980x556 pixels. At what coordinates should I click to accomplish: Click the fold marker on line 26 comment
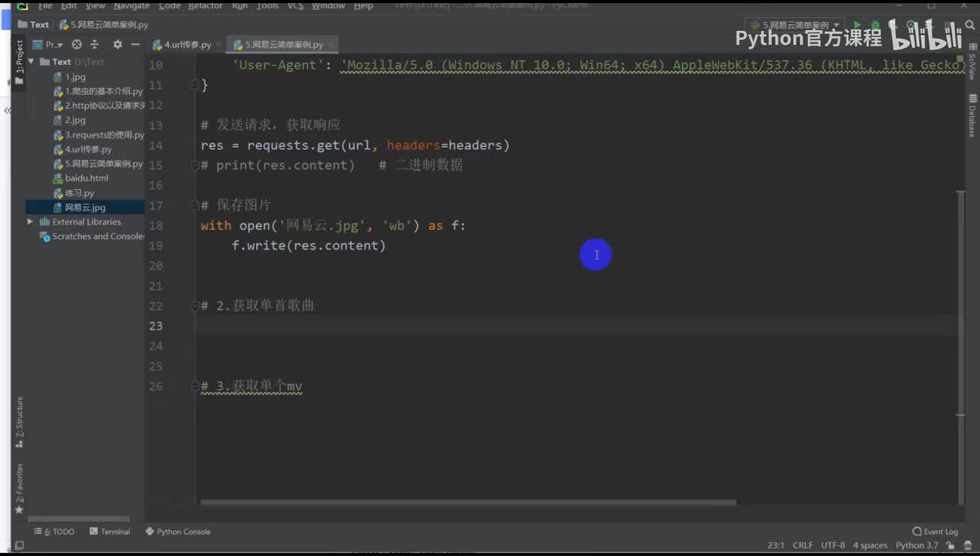(x=195, y=386)
